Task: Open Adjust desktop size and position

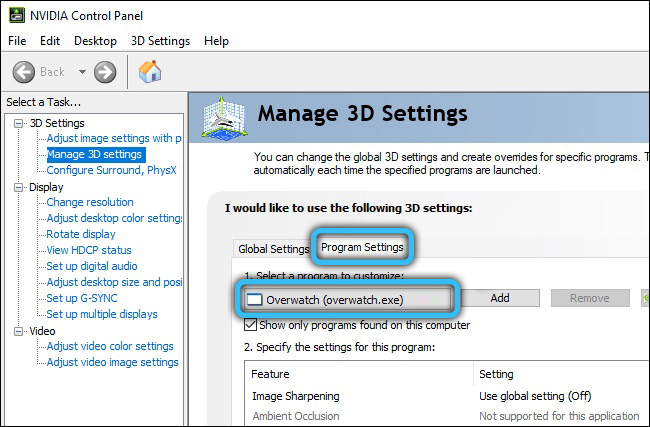Action: [x=114, y=282]
